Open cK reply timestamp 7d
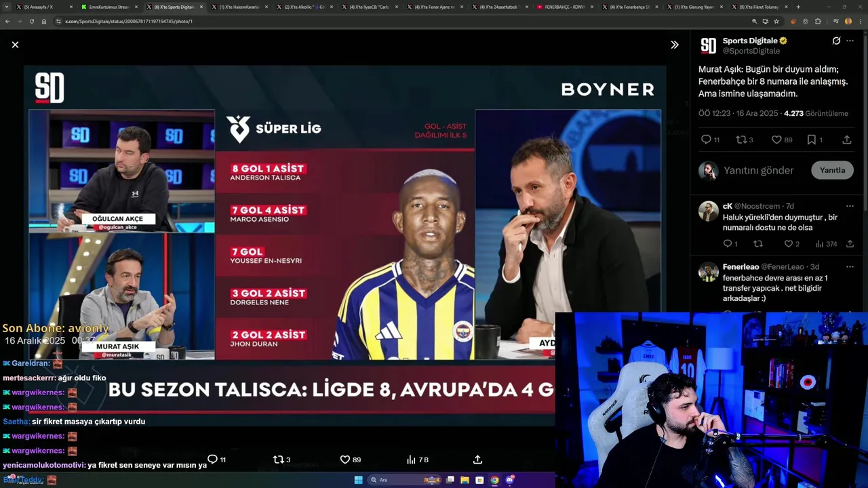This screenshot has height=488, width=868. point(789,206)
